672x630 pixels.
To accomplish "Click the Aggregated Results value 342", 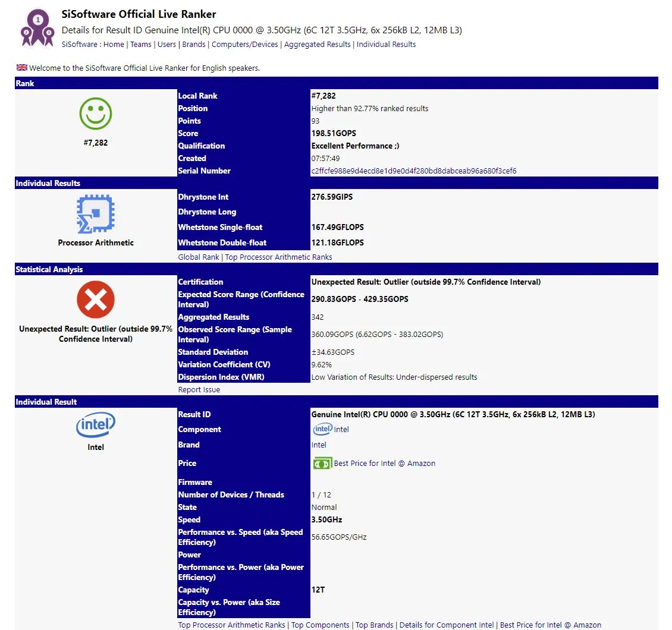I will pos(318,317).
